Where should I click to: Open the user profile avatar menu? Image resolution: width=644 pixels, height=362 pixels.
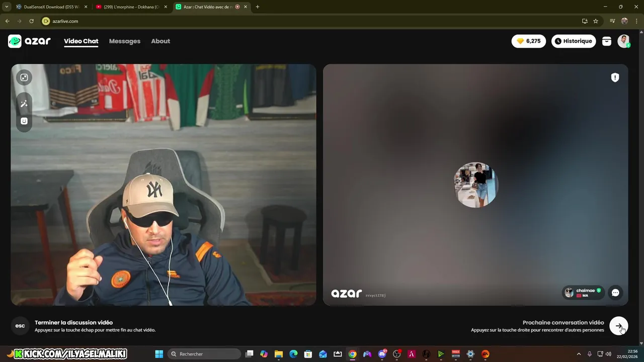pos(624,41)
